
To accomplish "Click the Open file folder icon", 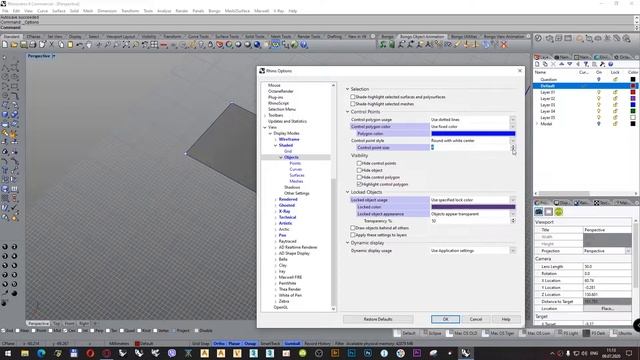I will point(14,44).
